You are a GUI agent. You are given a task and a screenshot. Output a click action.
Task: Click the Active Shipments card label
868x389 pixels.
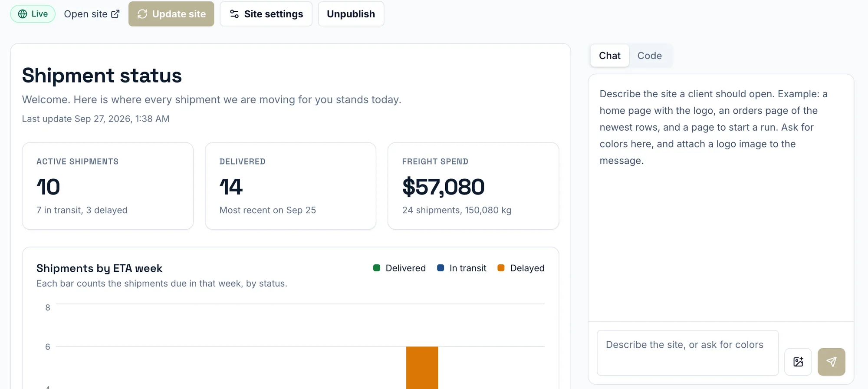pyautogui.click(x=77, y=162)
